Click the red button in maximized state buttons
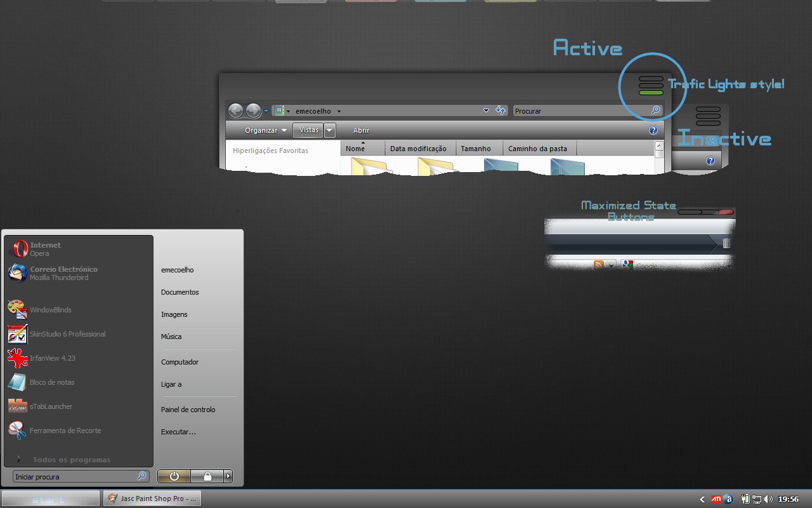 point(726,212)
